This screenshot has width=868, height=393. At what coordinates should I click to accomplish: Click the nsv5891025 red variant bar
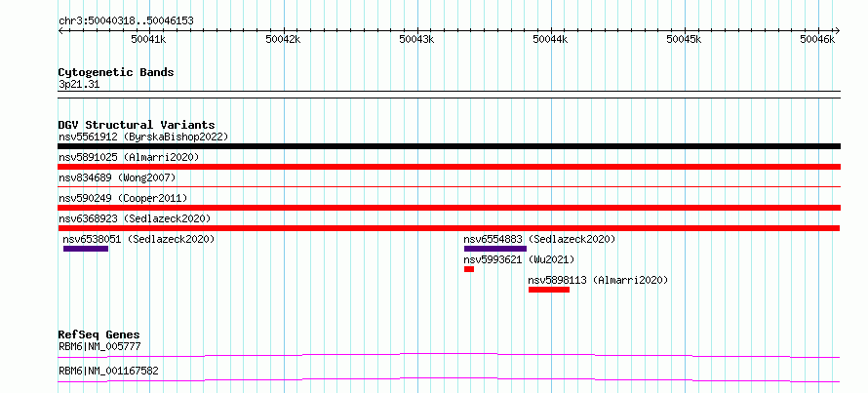(449, 167)
